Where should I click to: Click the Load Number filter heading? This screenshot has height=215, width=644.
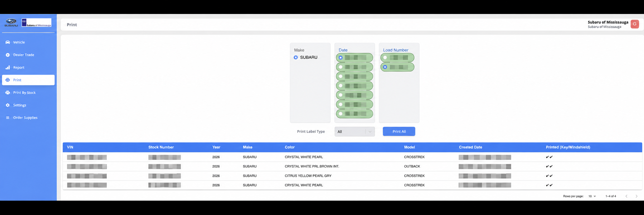tap(396, 50)
